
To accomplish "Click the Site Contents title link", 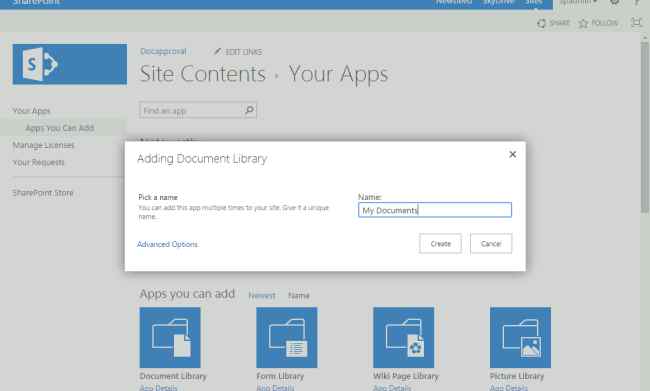I will pos(202,74).
